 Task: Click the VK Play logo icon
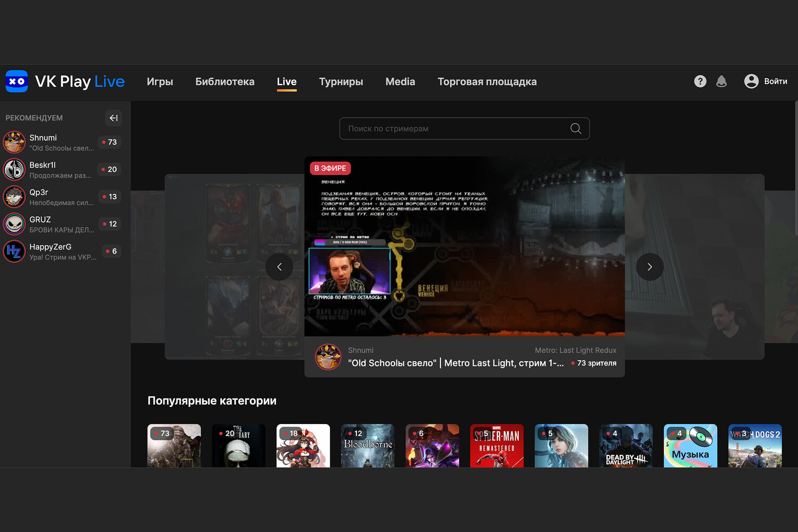16,81
